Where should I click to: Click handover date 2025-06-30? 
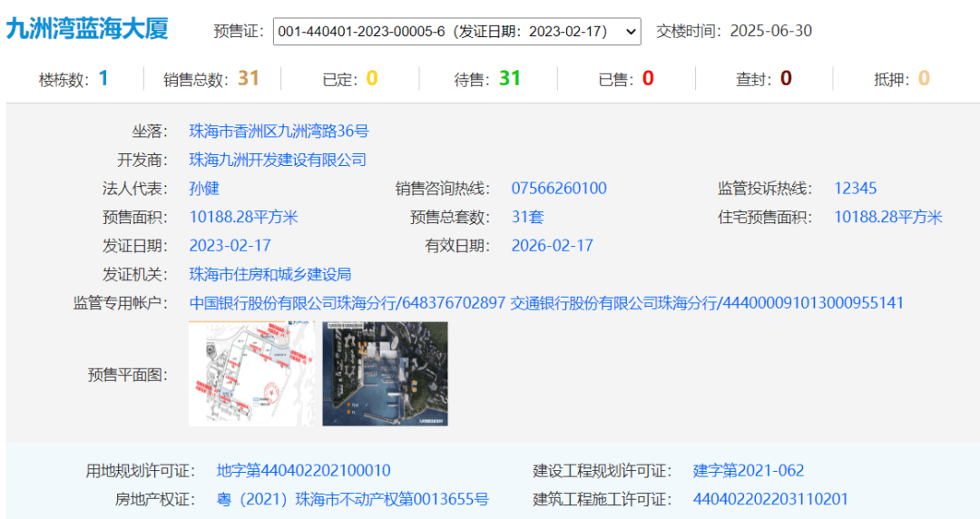(x=770, y=31)
